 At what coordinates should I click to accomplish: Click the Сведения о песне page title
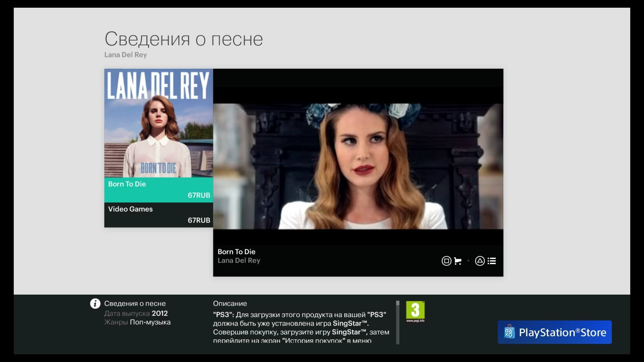point(184,39)
